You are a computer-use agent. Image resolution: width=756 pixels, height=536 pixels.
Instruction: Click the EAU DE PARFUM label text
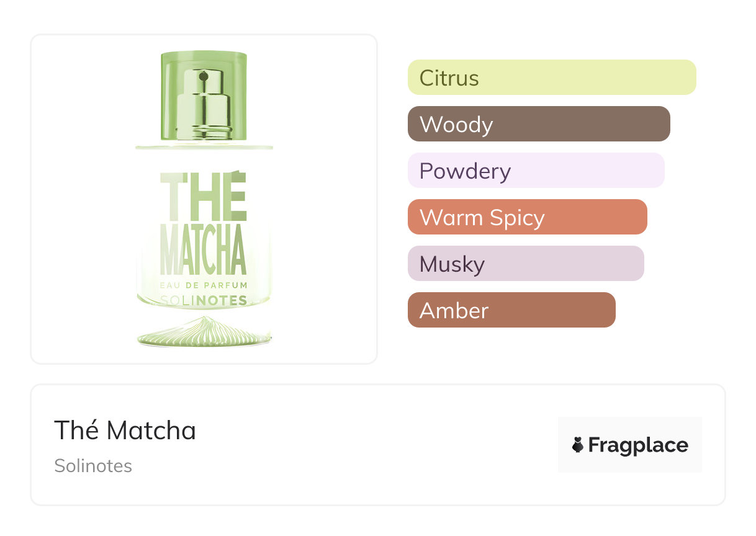coord(204,285)
